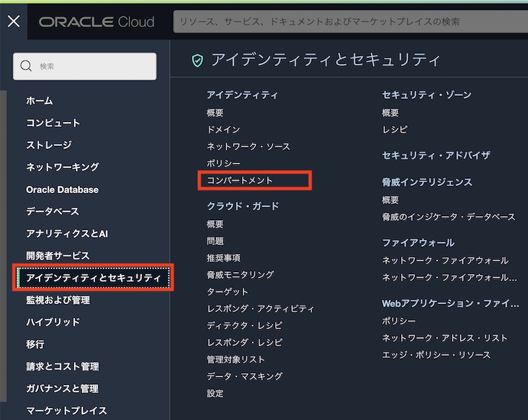This screenshot has height=420, width=528.
Task: Open データ・マスキング link
Action: (244, 376)
